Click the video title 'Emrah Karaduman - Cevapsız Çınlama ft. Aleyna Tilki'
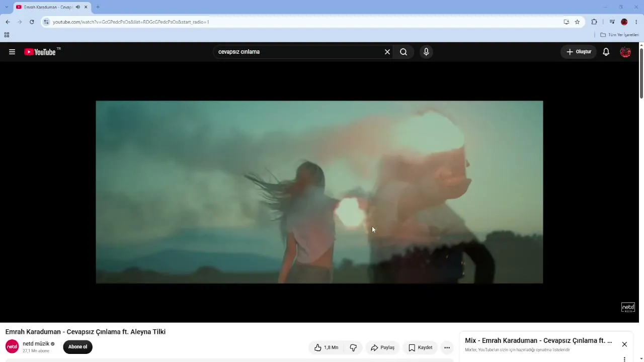The height and width of the screenshot is (362, 644). (x=86, y=332)
